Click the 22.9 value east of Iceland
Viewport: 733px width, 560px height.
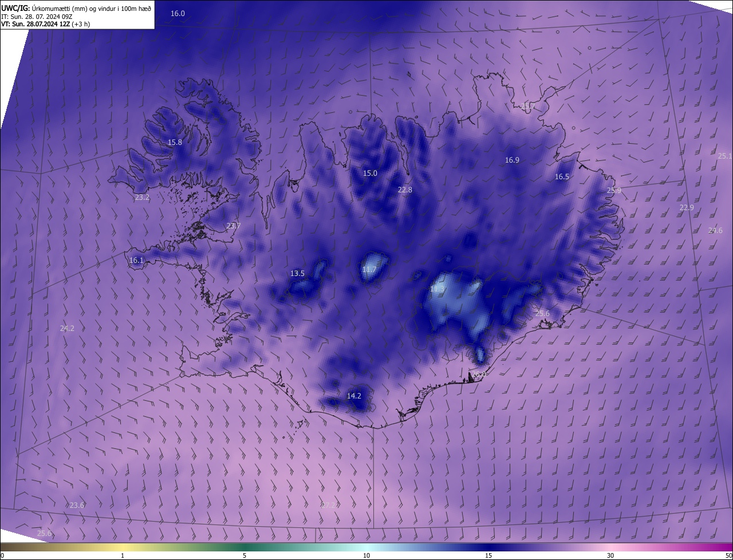click(x=687, y=208)
